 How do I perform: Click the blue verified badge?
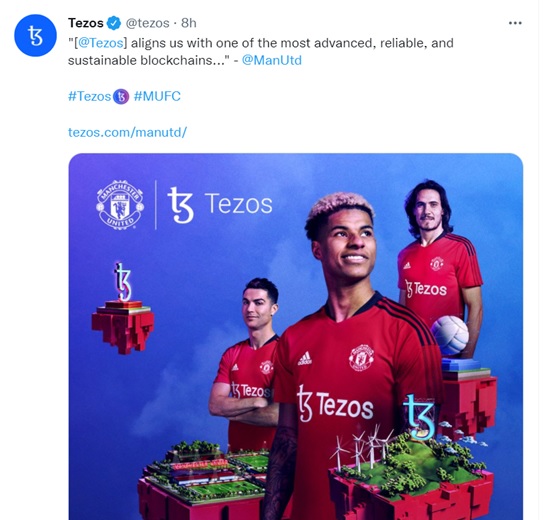pyautogui.click(x=114, y=23)
